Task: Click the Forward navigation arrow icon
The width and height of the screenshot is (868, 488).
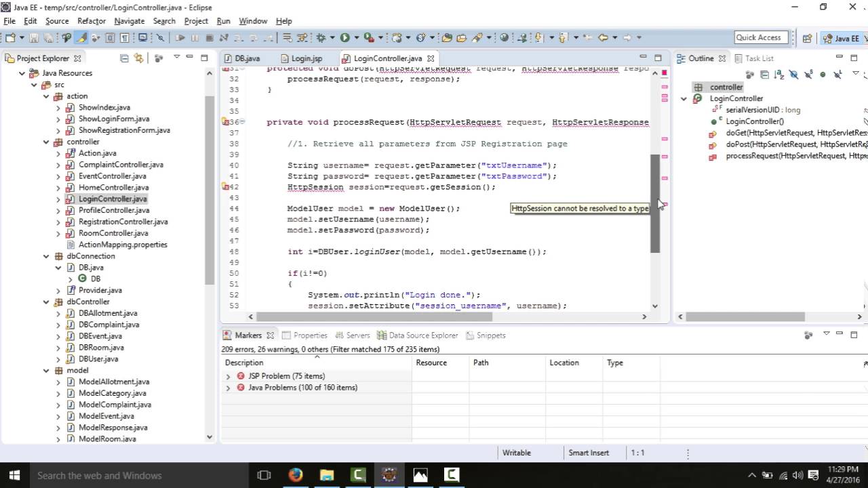Action: click(x=627, y=38)
